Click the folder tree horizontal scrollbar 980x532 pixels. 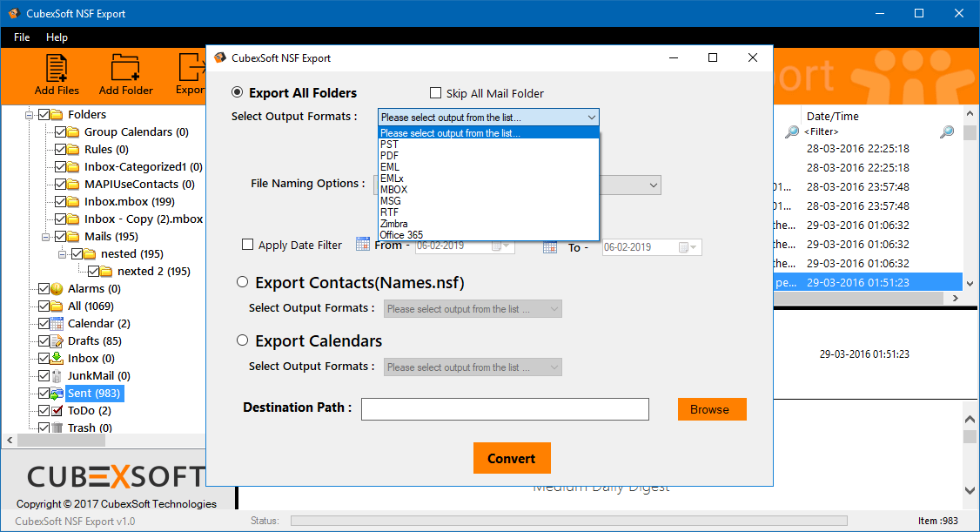point(61,440)
